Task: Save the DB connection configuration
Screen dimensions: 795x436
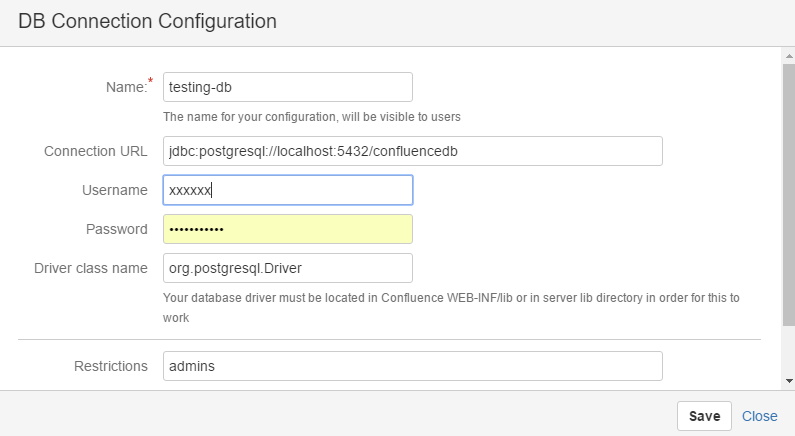Action: coord(704,416)
